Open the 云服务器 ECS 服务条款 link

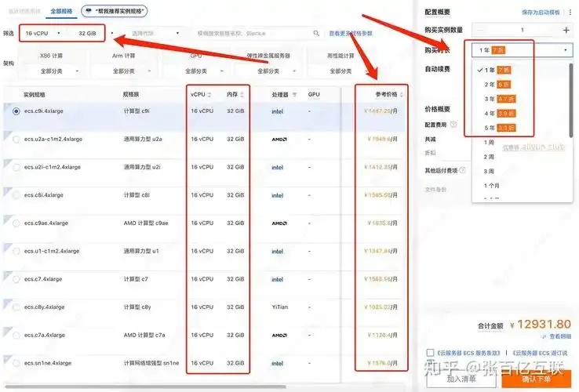click(x=468, y=353)
